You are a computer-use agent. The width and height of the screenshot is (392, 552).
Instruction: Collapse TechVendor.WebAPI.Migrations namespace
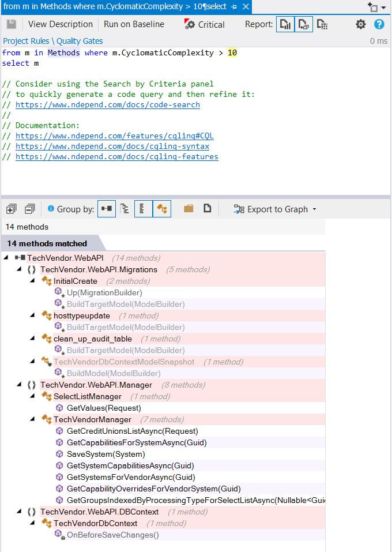click(20, 269)
